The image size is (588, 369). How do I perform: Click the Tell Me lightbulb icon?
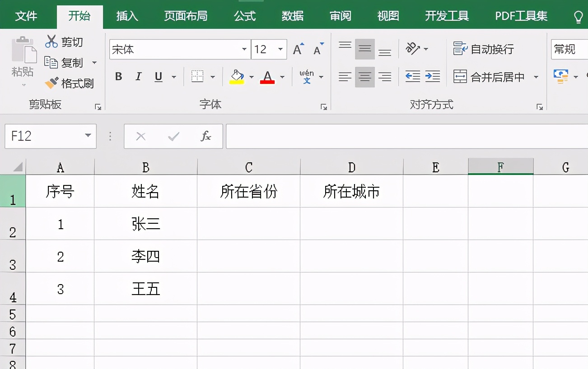click(x=578, y=17)
